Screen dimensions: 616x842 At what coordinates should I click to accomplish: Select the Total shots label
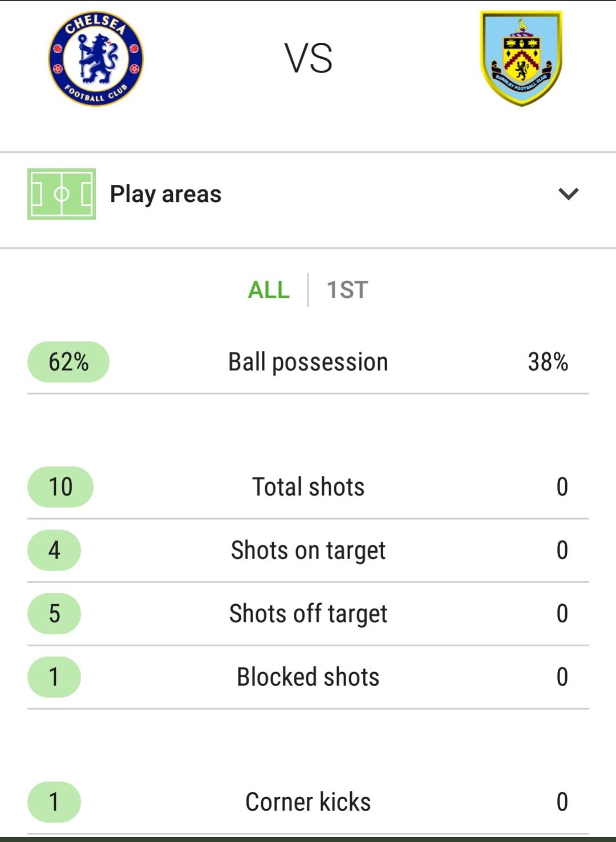point(308,487)
